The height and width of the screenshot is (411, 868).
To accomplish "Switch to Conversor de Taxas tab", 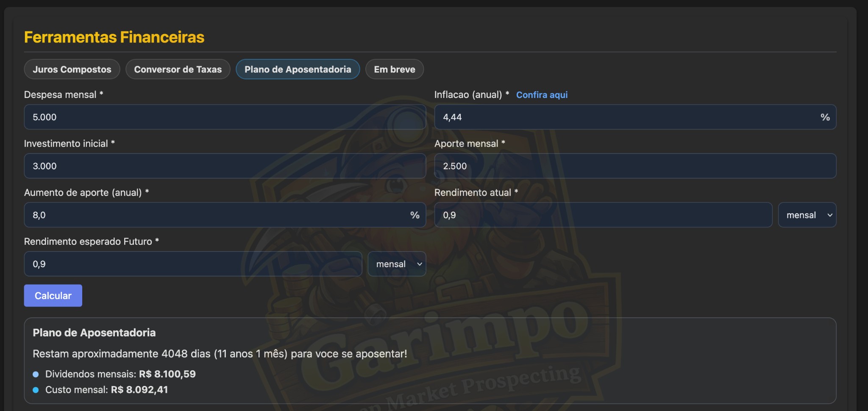I will (x=178, y=70).
